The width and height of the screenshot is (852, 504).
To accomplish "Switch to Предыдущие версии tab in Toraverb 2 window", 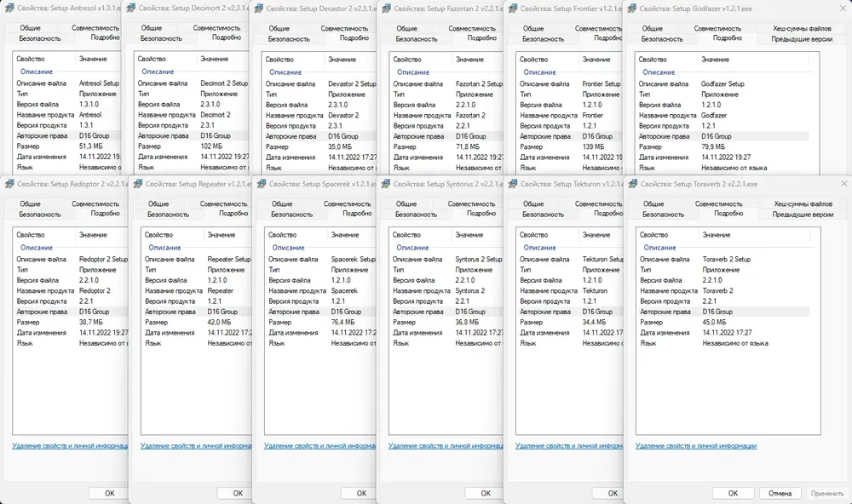I will click(803, 215).
